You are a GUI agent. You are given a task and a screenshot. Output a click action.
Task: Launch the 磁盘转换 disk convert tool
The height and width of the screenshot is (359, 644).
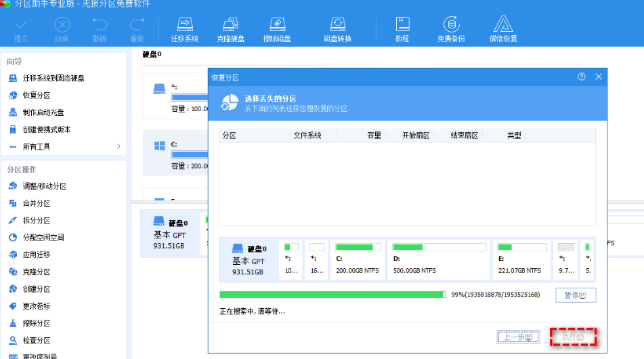coord(337,29)
